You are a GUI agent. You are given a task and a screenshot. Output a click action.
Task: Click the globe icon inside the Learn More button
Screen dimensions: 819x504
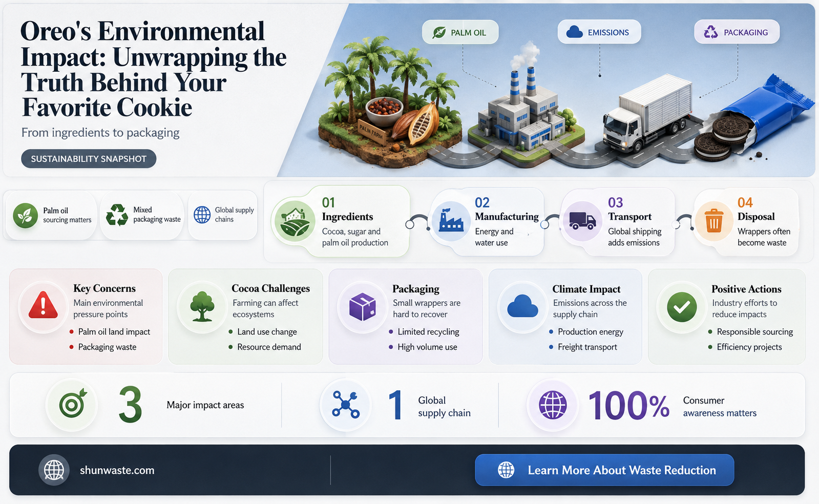click(x=506, y=470)
